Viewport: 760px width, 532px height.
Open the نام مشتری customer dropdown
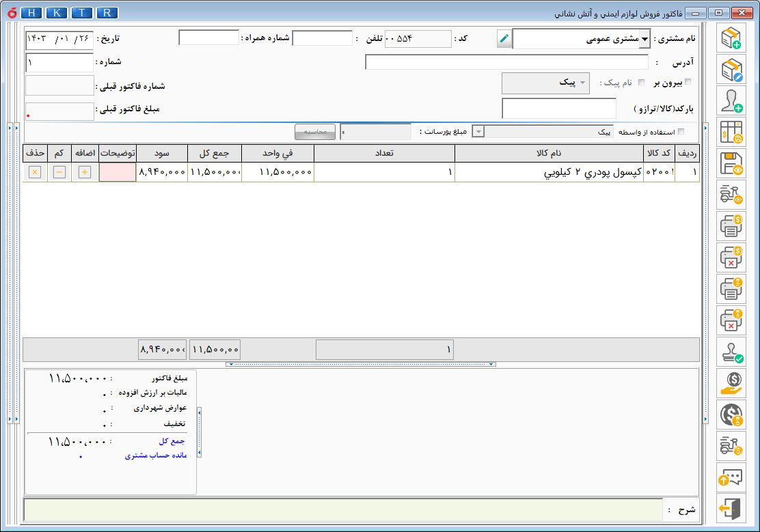[x=644, y=39]
